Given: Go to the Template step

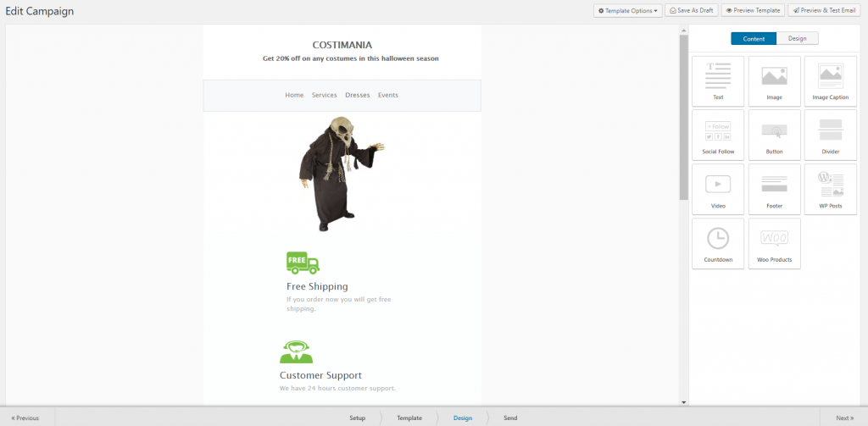Looking at the screenshot, I should (409, 418).
